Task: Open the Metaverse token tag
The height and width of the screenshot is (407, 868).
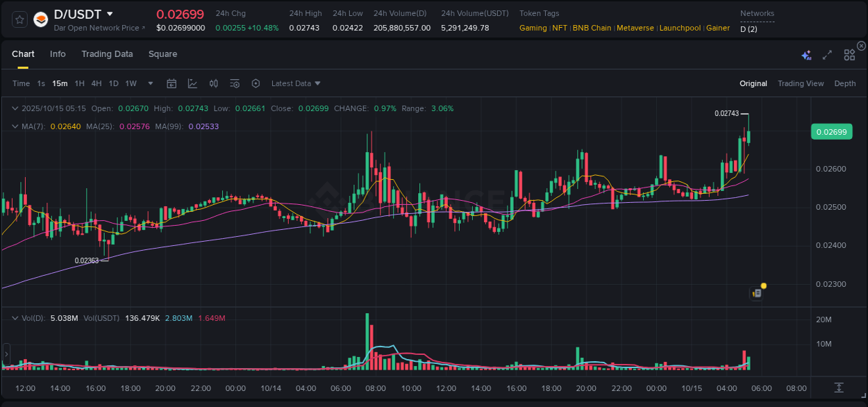Action: coord(635,28)
